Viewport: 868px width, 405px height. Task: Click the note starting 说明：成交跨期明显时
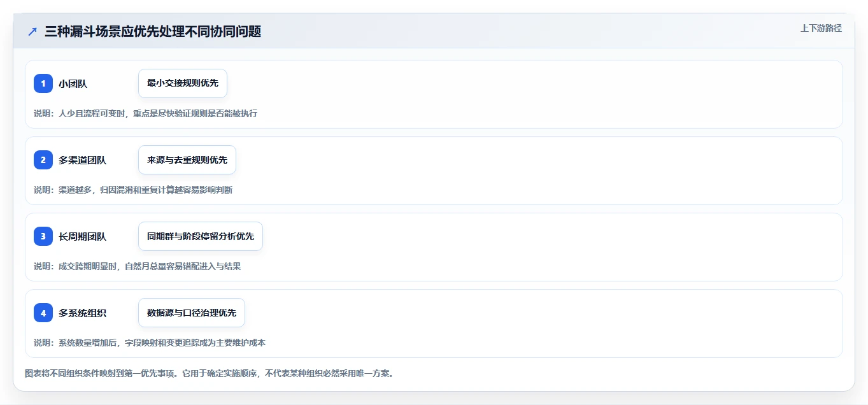point(137,266)
